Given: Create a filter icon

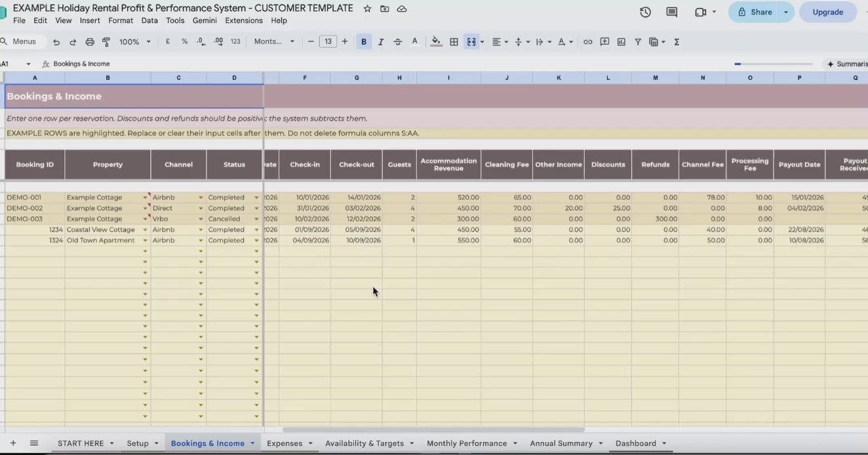Looking at the screenshot, I should click(x=638, y=41).
